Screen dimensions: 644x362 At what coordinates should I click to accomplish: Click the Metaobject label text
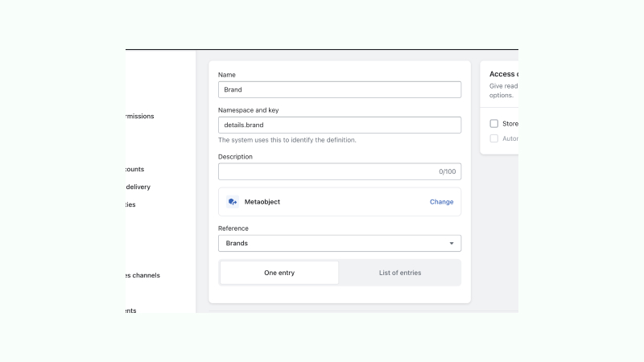pos(262,202)
